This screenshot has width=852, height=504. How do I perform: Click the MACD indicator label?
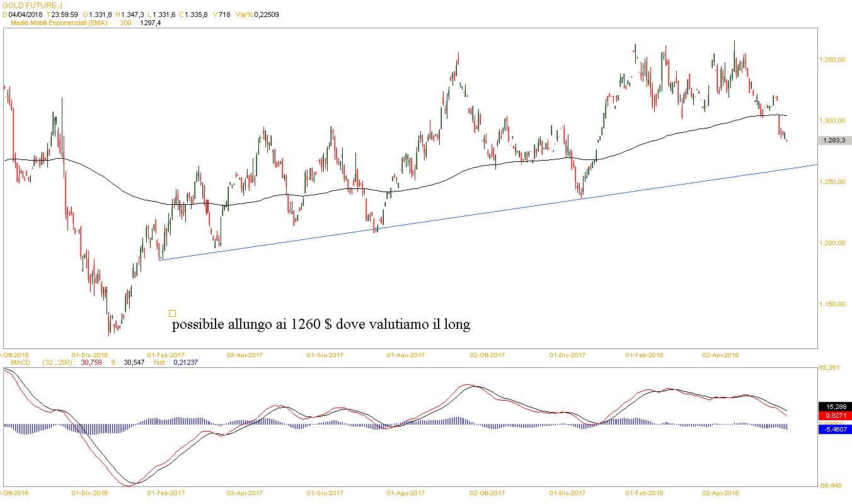point(21,363)
